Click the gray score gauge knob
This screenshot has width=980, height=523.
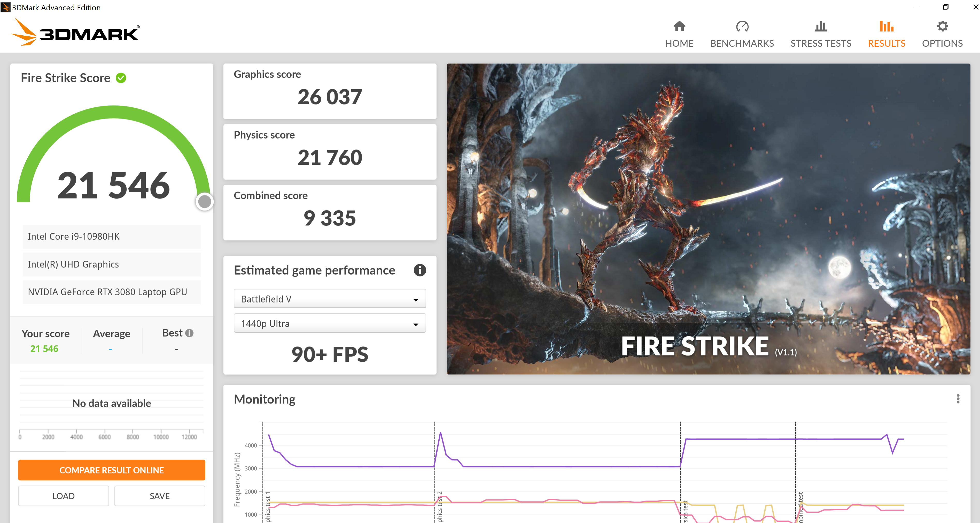[205, 201]
